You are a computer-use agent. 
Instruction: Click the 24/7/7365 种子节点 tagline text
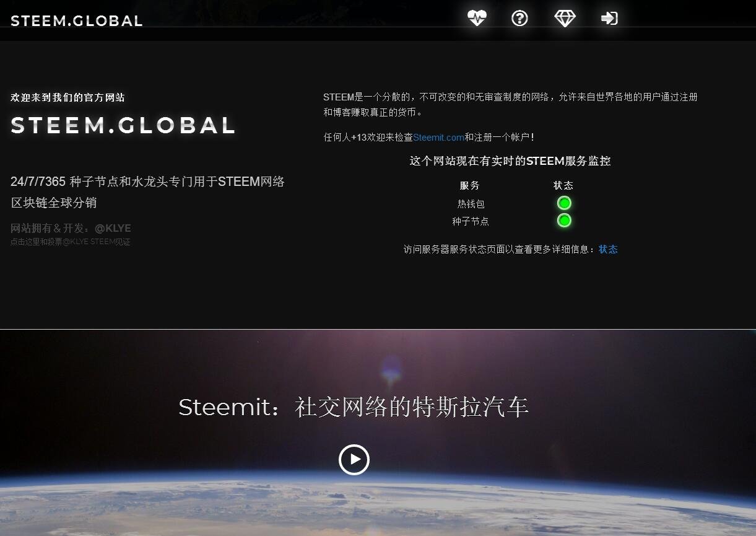pos(147,182)
